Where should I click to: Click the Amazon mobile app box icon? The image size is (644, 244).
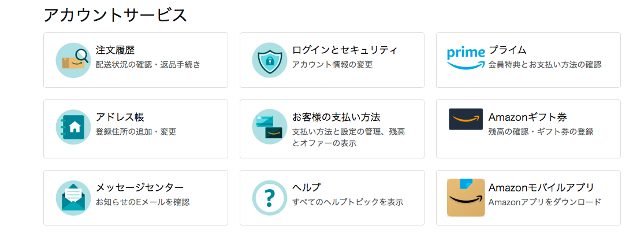(466, 198)
